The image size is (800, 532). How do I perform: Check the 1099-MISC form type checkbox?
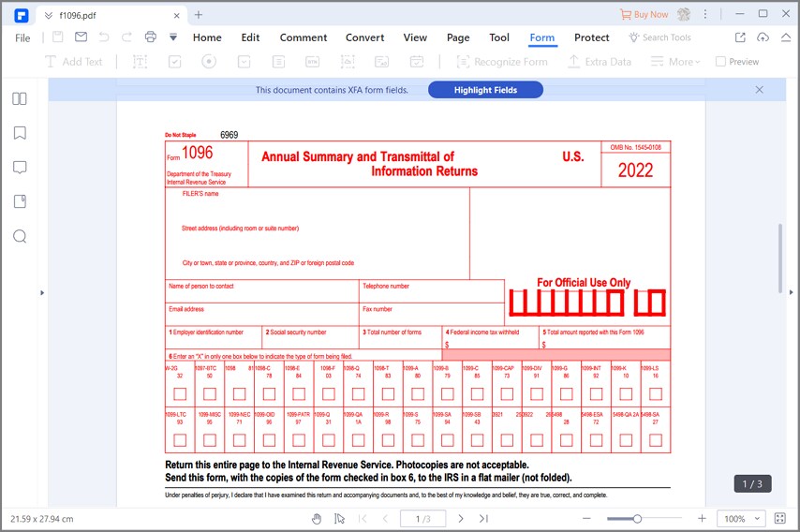(210, 439)
